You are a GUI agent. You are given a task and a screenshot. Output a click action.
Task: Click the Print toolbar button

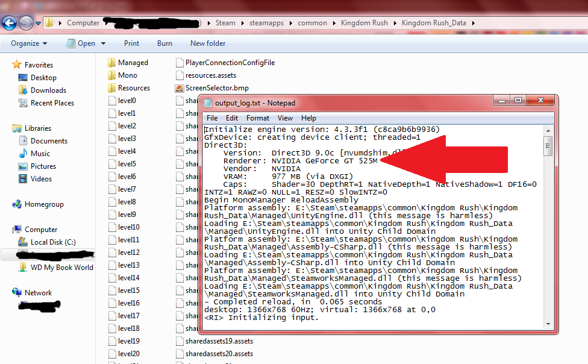[x=131, y=43]
